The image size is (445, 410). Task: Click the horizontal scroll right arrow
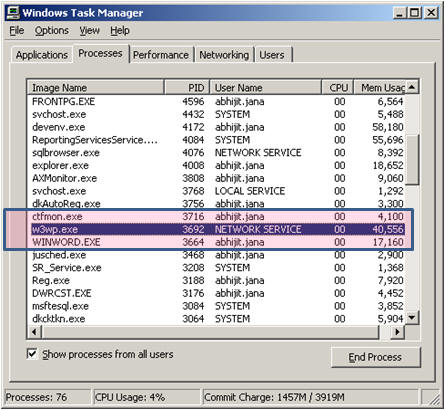397,332
